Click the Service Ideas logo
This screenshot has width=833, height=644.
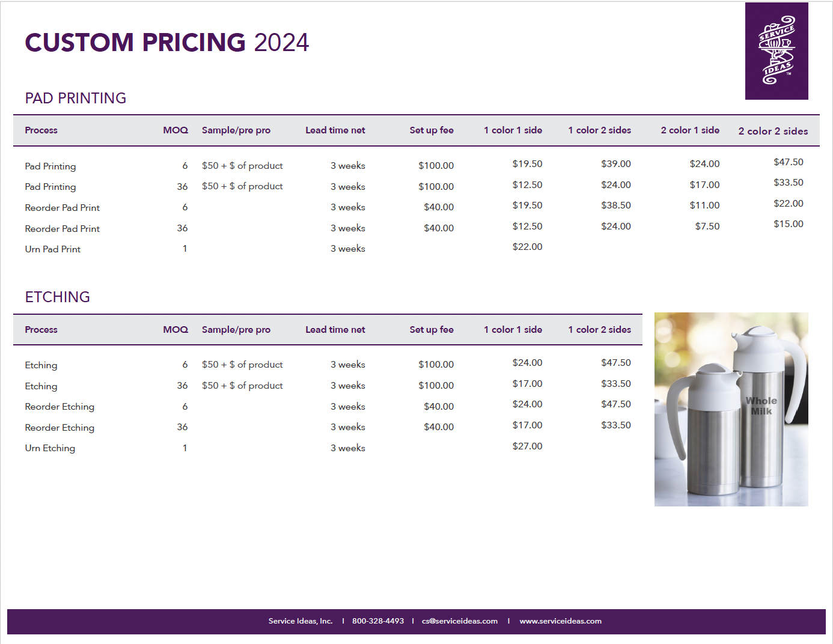777,51
